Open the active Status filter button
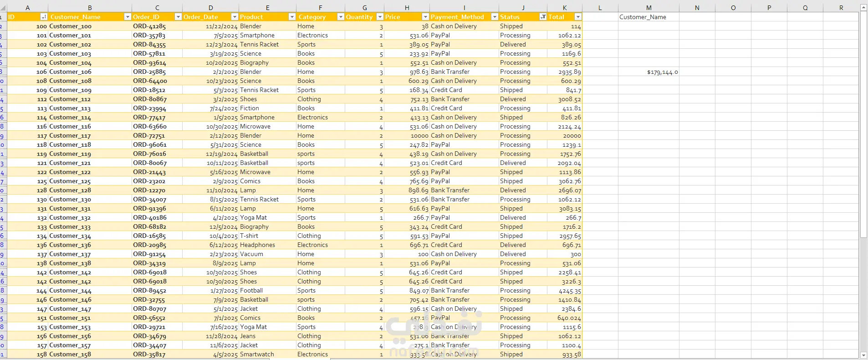This screenshot has height=360, width=868. pos(543,17)
